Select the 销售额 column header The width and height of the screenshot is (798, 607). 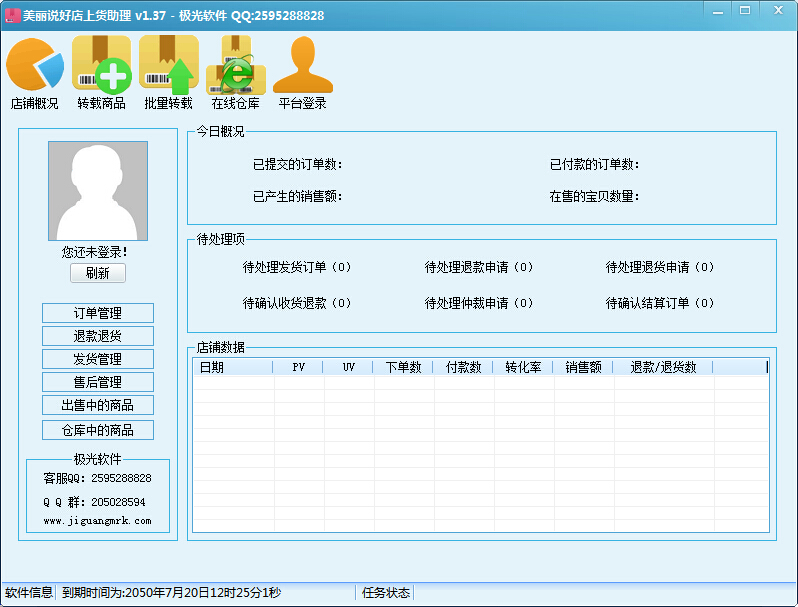[583, 367]
